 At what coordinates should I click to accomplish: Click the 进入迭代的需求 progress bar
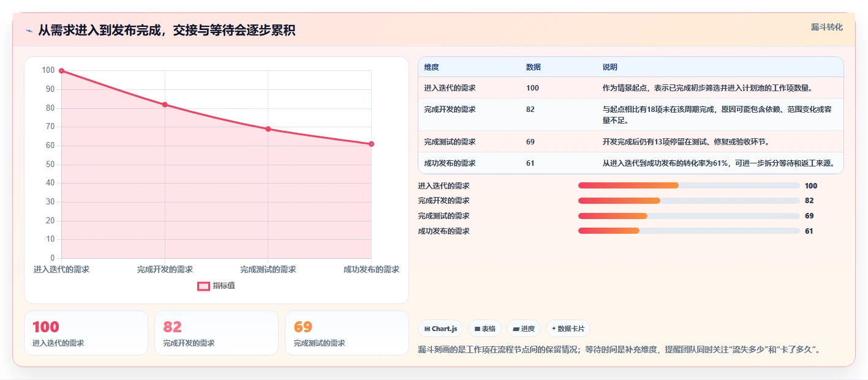point(689,185)
